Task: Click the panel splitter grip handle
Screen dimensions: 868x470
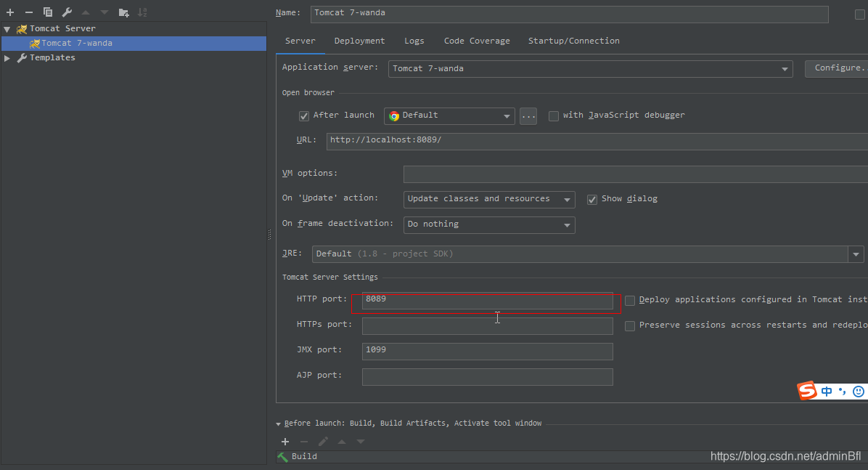Action: [x=269, y=235]
